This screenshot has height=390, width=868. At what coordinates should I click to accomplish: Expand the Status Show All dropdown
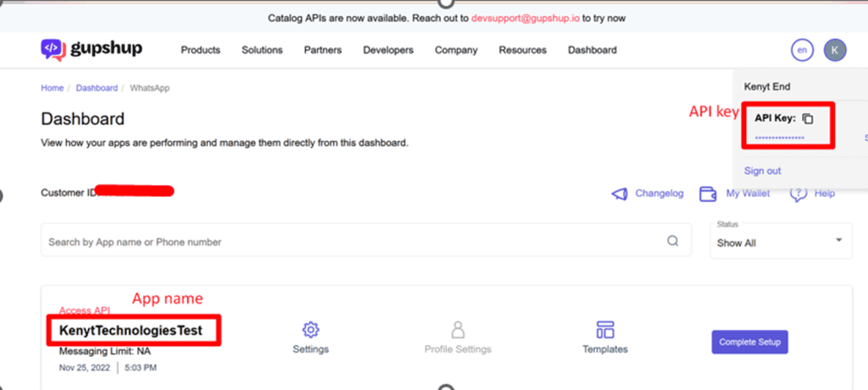coord(781,241)
